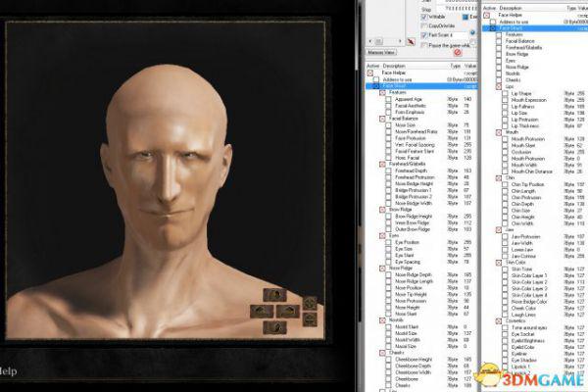Click the Active column header in right table

point(489,8)
